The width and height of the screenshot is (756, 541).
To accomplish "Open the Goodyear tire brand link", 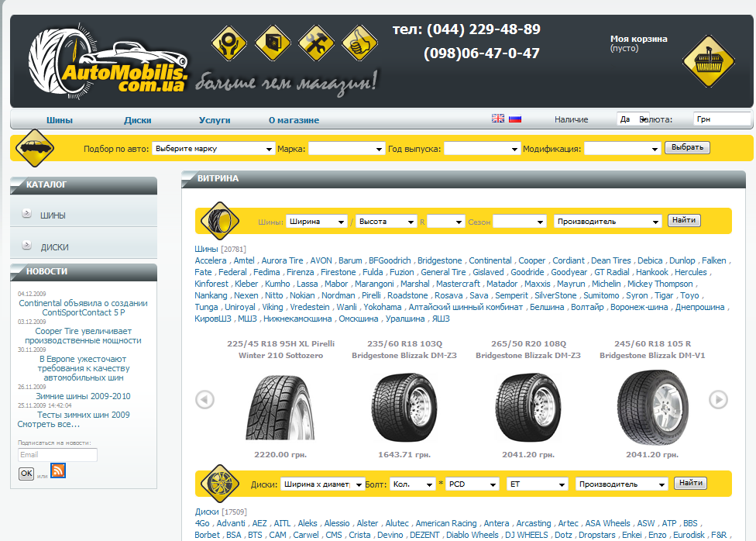I will tap(569, 272).
